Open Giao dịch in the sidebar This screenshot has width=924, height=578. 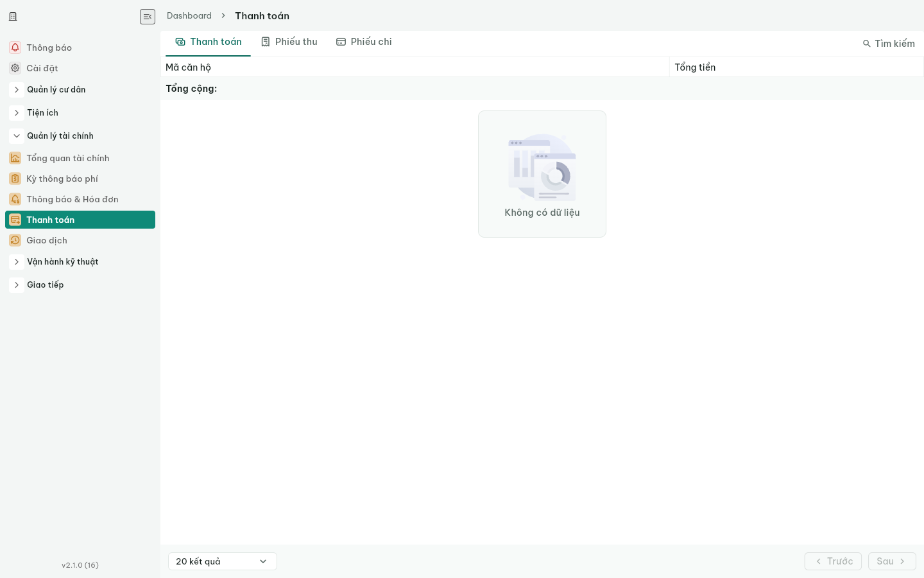click(x=80, y=240)
